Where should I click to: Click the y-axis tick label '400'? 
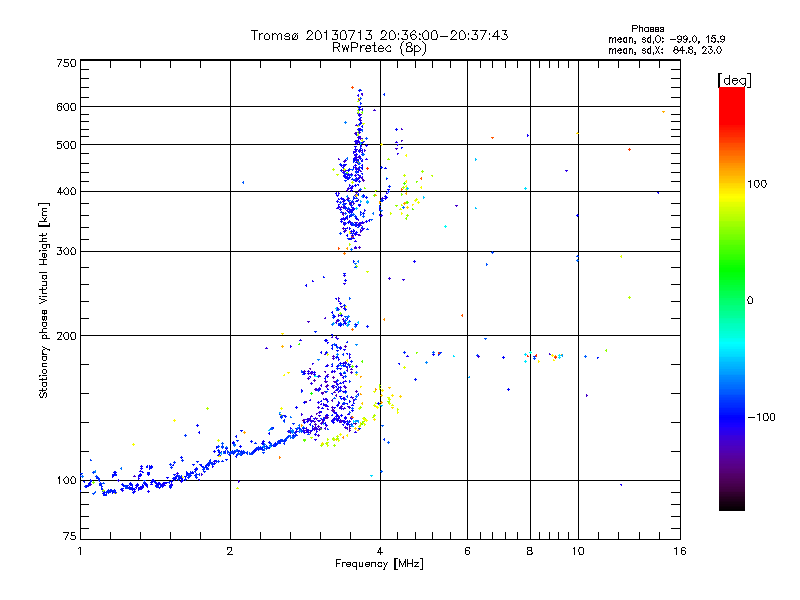(x=66, y=191)
